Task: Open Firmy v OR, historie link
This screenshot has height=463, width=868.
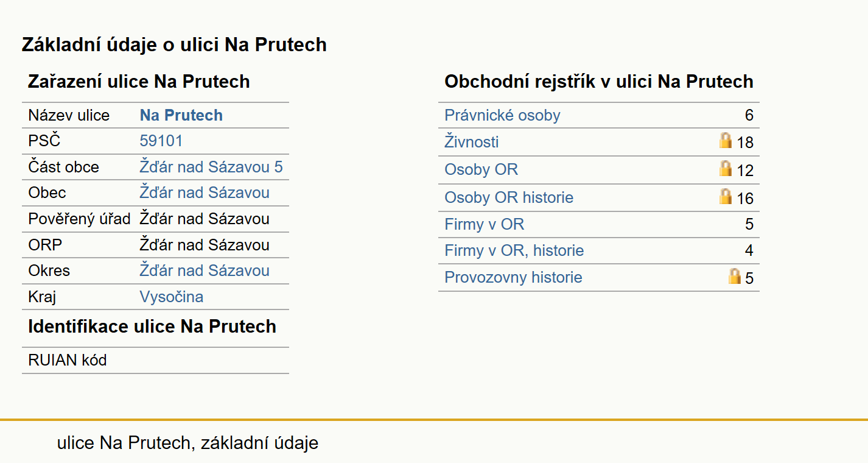Action: pos(514,250)
